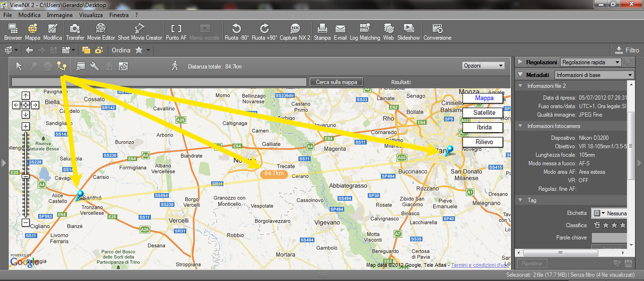The width and height of the screenshot is (644, 281).
Task: Click the map recenter pan button
Action: point(25,105)
